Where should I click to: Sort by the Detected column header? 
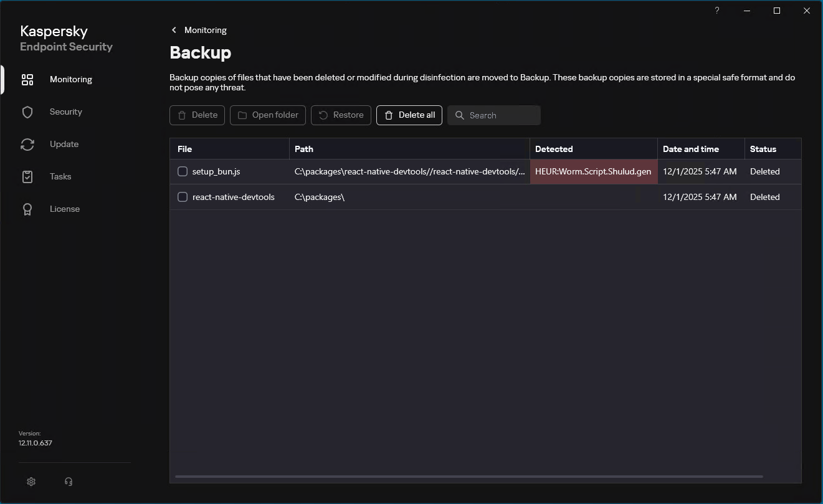(x=553, y=149)
